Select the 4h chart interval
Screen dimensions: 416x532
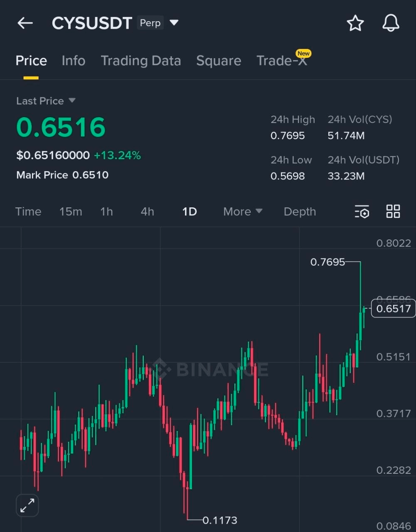click(x=147, y=212)
